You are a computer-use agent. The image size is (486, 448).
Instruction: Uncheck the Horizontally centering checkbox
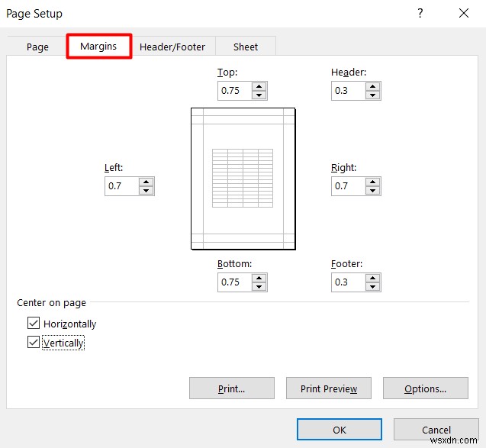click(x=34, y=323)
